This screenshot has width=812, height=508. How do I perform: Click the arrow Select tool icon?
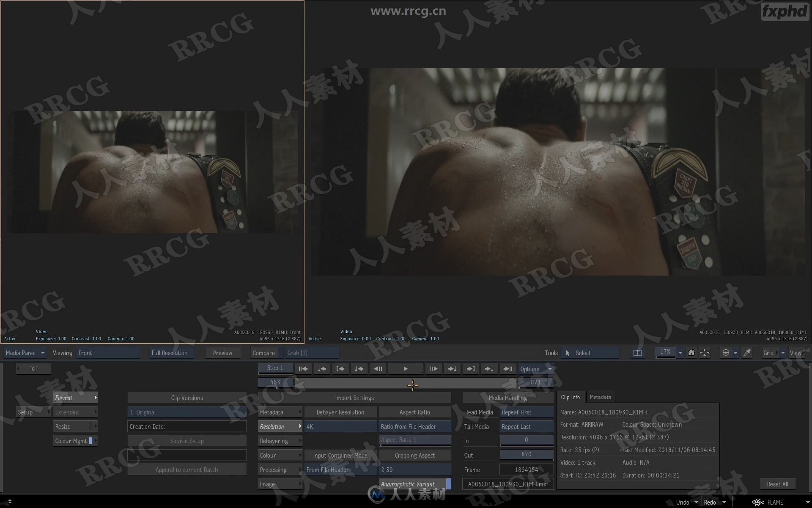tap(568, 353)
